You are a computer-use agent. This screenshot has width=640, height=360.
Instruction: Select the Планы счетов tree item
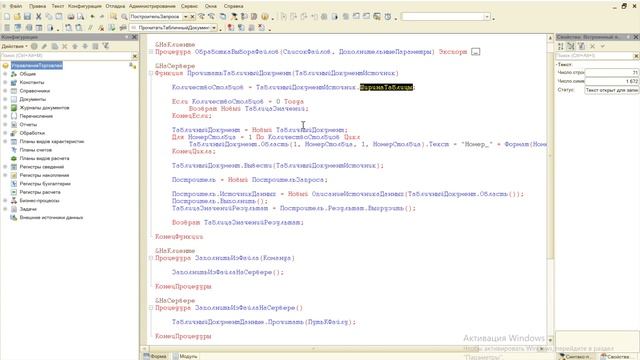(36, 150)
